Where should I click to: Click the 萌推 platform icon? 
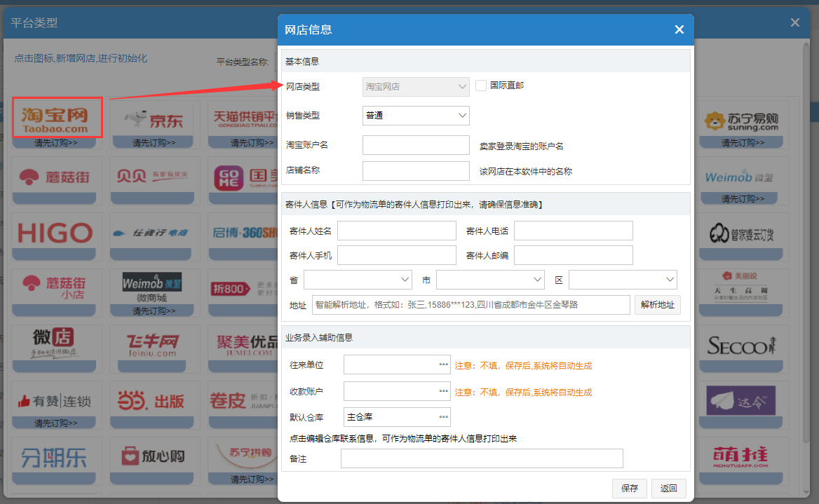coord(740,457)
